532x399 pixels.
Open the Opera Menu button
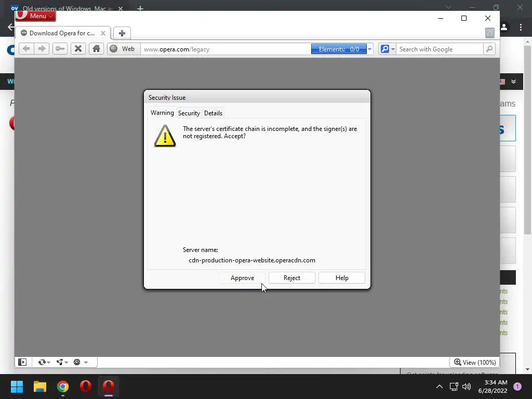click(x=36, y=16)
